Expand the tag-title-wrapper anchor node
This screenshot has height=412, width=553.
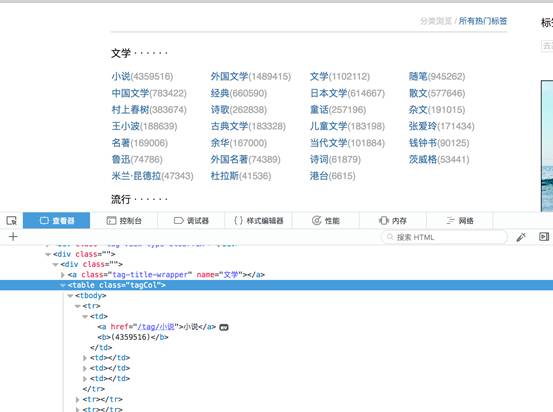tap(63, 275)
